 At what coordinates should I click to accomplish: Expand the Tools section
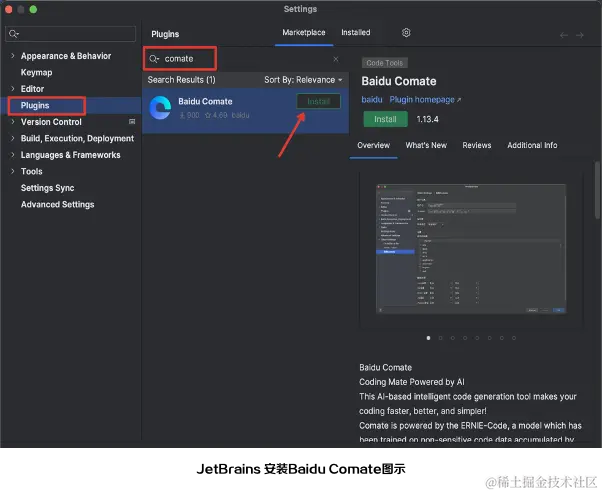pos(13,171)
